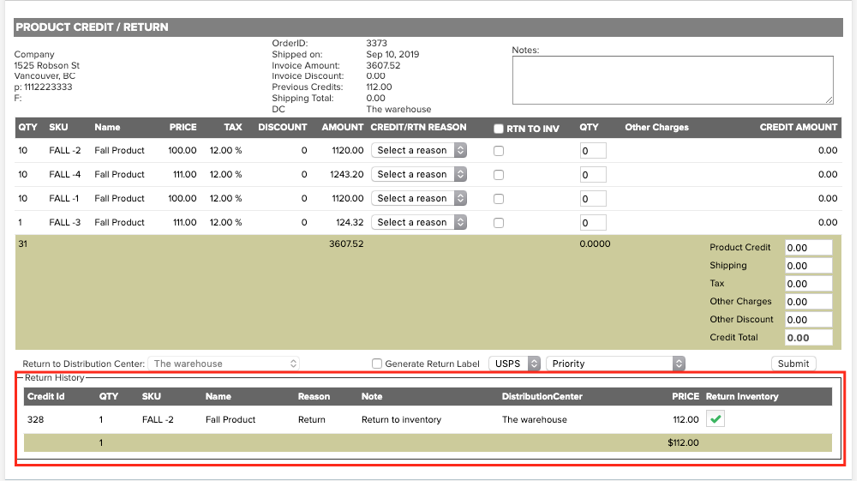Click the $112.00 return history total
This screenshot has height=481, width=868.
(683, 442)
